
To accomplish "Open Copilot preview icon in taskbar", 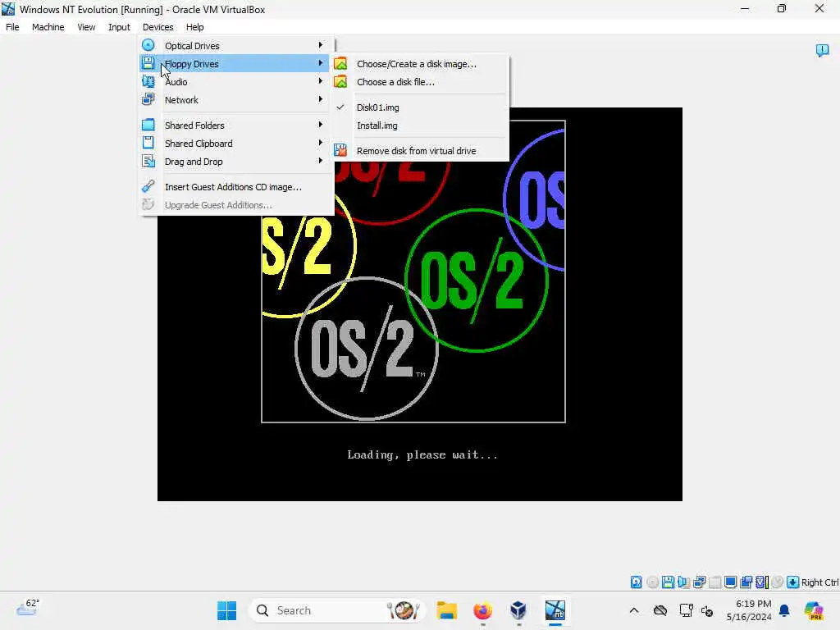I will pyautogui.click(x=814, y=610).
